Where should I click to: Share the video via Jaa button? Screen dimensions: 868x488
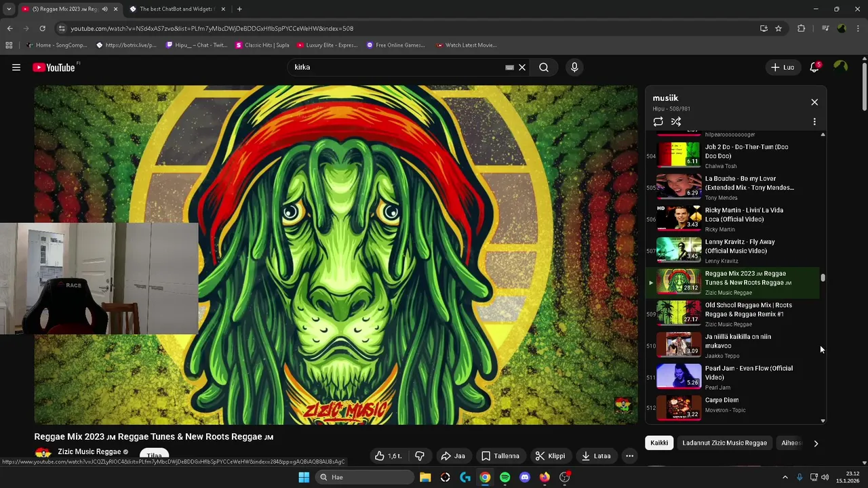453,456
